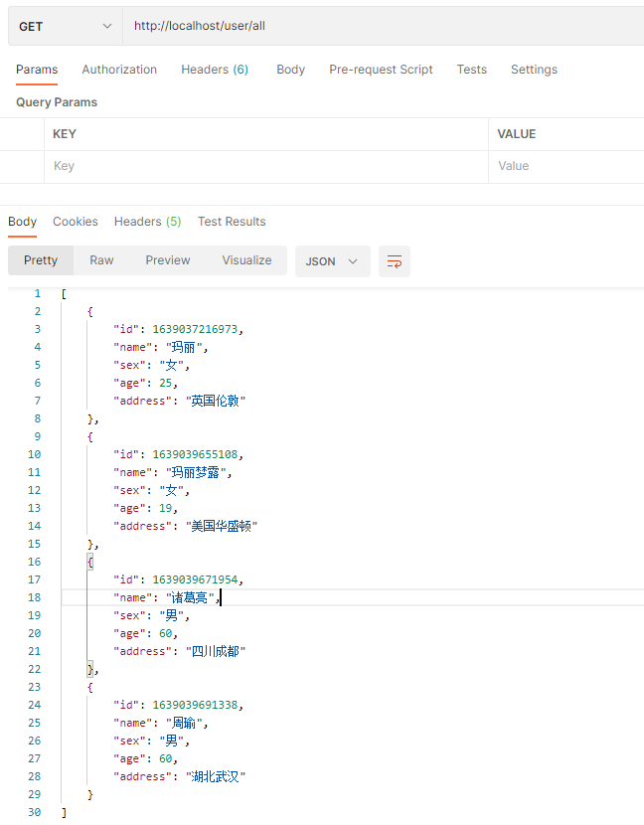Open the JSON format dropdown
Screen dimensions: 644x825
pos(332,261)
